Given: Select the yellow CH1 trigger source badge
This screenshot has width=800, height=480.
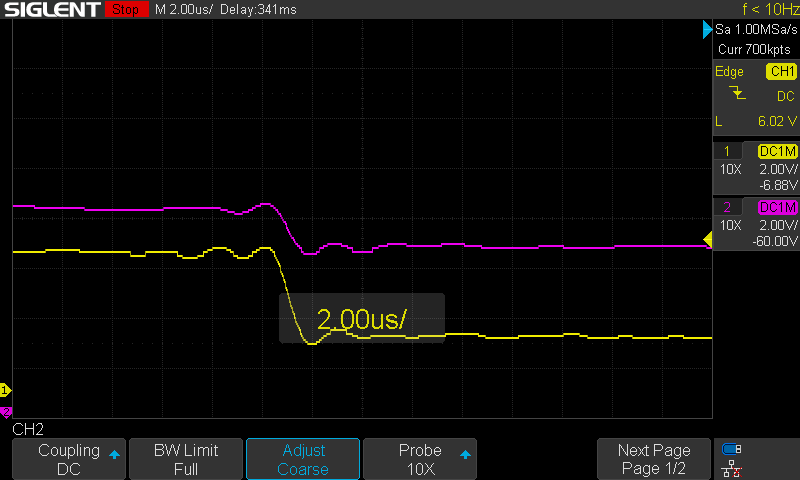Looking at the screenshot, I should [781, 71].
